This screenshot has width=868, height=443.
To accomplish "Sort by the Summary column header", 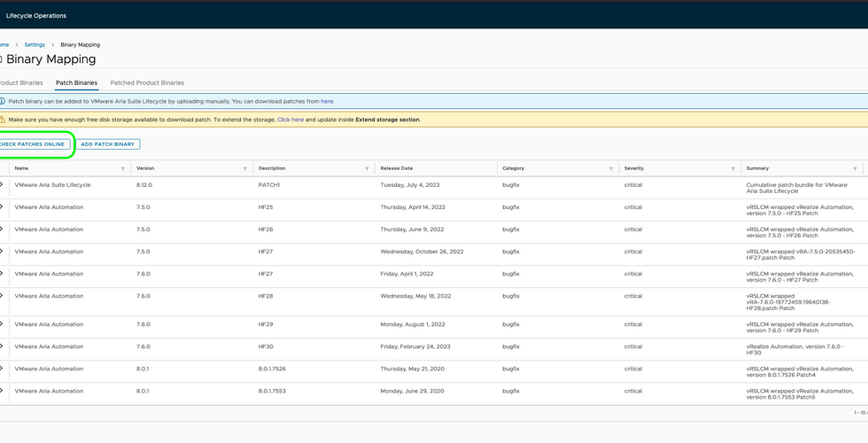I will [757, 168].
